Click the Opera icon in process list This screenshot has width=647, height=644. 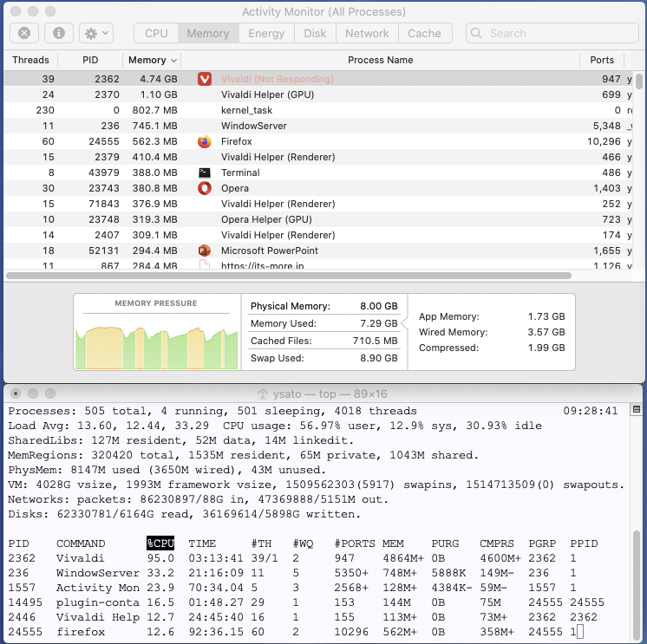tap(205, 188)
